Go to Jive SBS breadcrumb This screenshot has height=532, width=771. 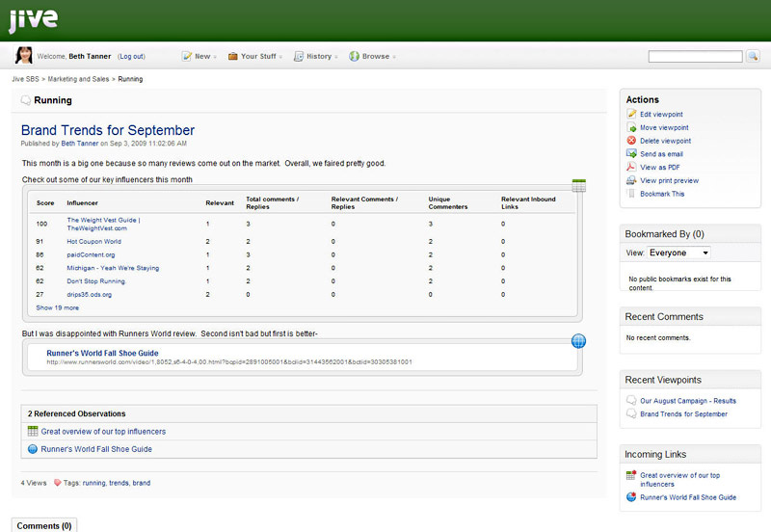pos(26,79)
